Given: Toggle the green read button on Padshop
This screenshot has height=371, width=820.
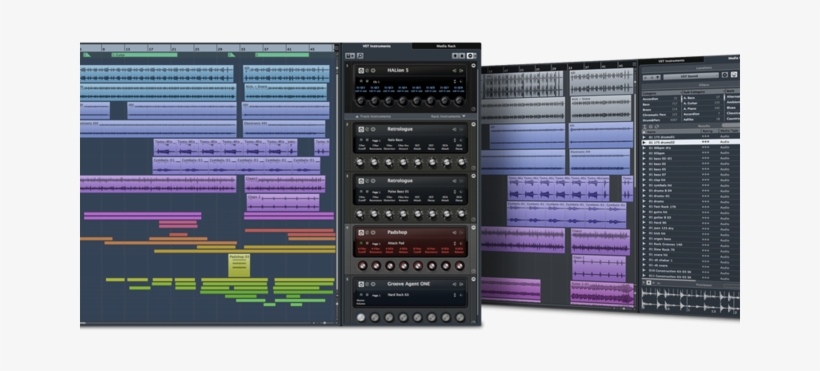Looking at the screenshot, I should tap(361, 243).
